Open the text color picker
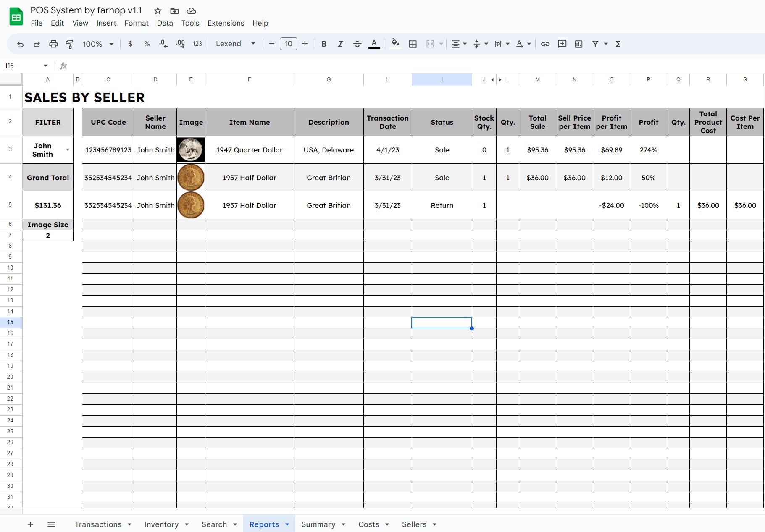Image resolution: width=765 pixels, height=532 pixels. click(374, 44)
